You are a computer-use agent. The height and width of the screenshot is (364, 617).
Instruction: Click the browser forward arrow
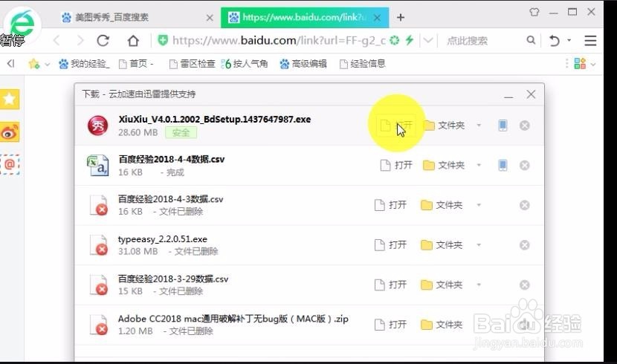80,40
